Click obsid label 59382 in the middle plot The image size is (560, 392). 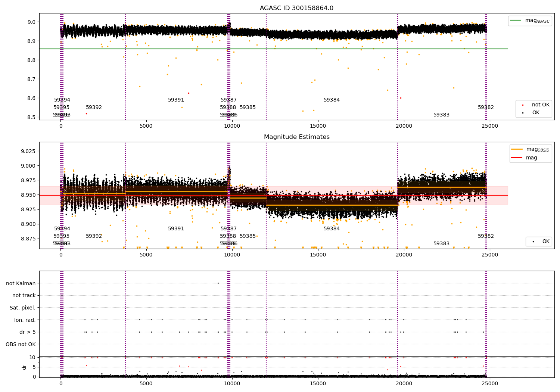(x=486, y=236)
